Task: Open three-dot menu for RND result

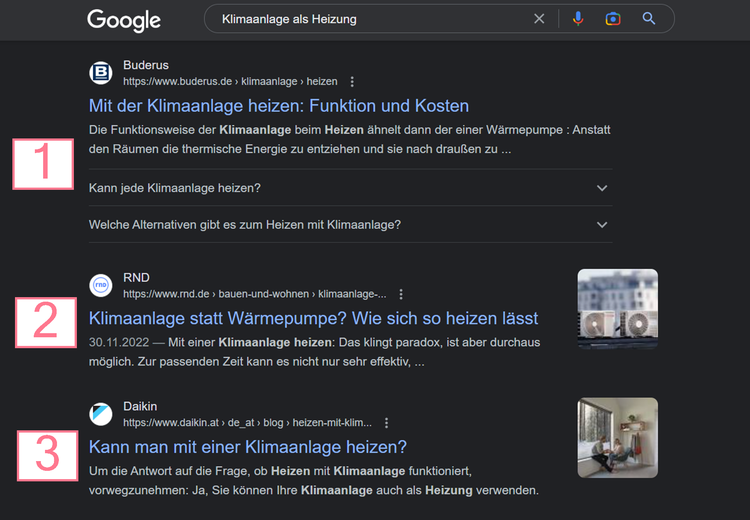Action: pyautogui.click(x=401, y=294)
